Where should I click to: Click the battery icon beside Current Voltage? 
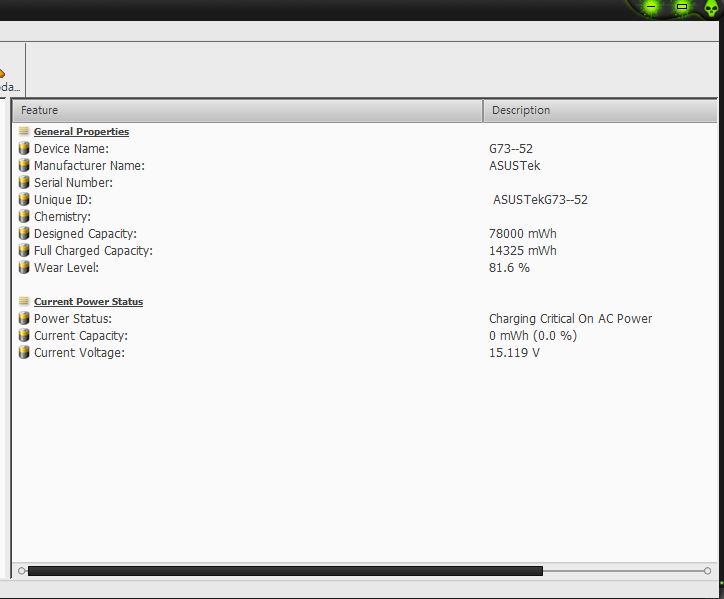24,352
